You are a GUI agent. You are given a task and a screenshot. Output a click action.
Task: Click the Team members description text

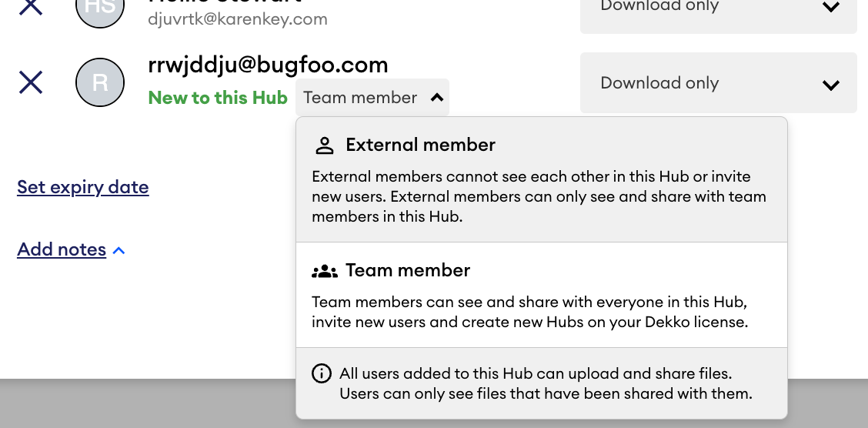tap(529, 312)
